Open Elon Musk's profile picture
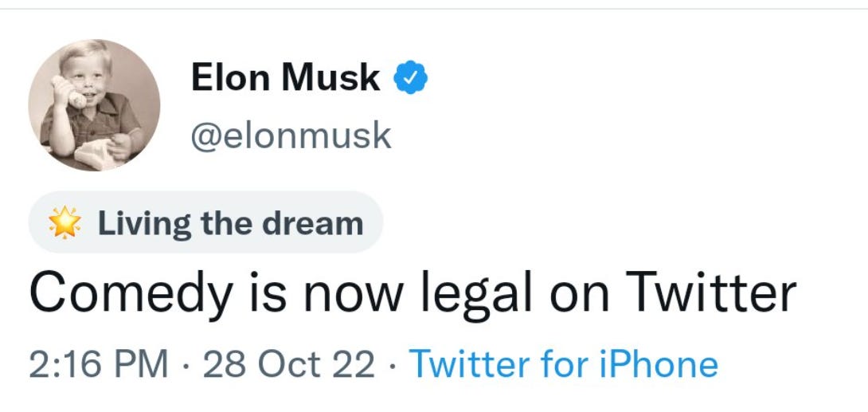Viewport: 868px width, 412px height. pyautogui.click(x=94, y=105)
